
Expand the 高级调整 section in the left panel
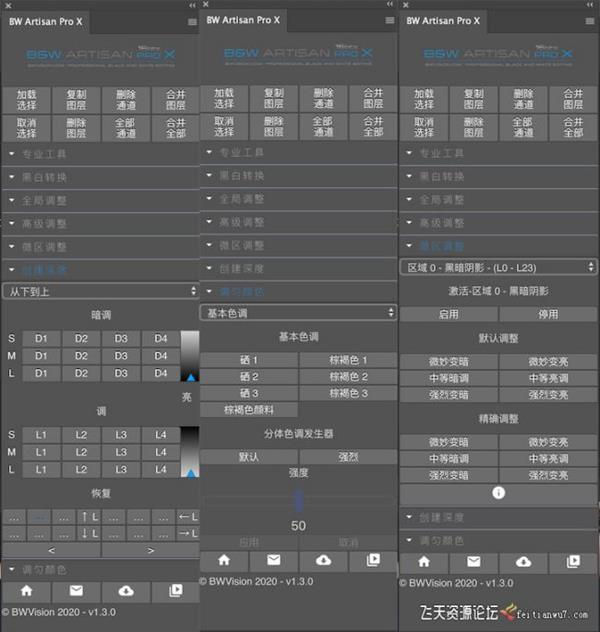(x=101, y=224)
